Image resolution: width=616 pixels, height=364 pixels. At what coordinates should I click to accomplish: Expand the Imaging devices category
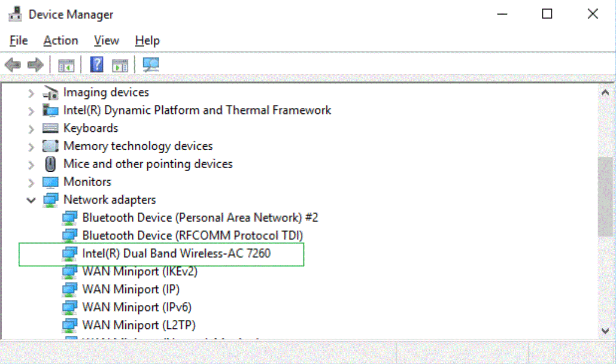[31, 93]
